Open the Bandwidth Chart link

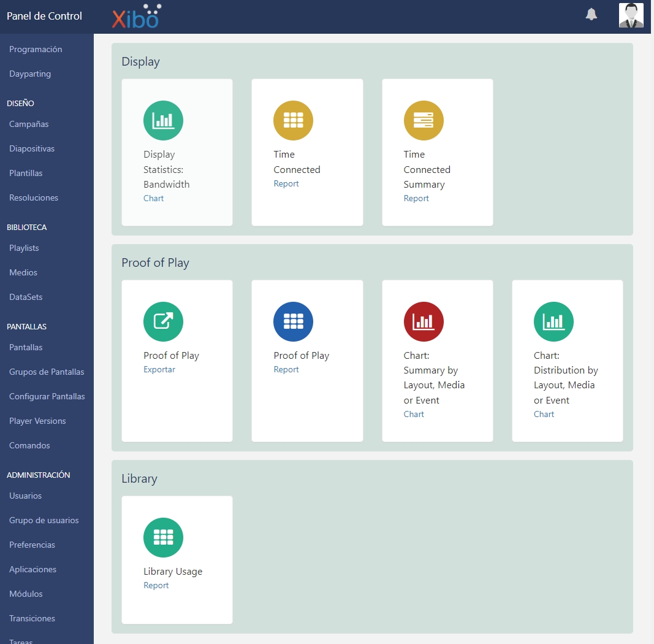(x=153, y=198)
